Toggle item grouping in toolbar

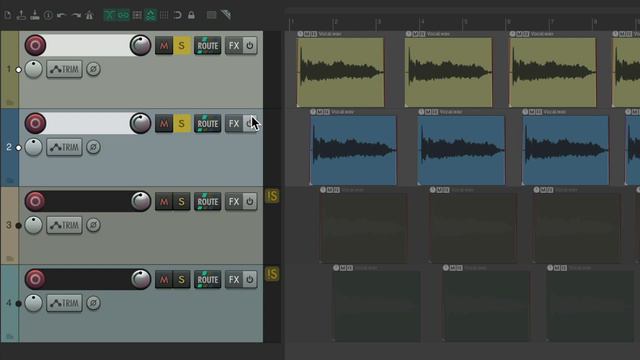(x=123, y=16)
